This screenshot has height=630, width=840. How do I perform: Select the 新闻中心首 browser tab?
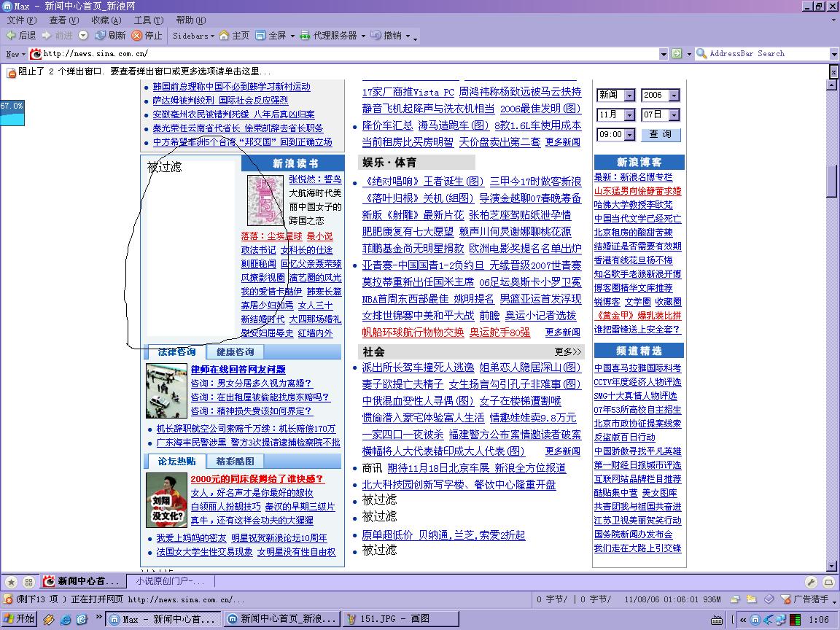pyautogui.click(x=84, y=580)
